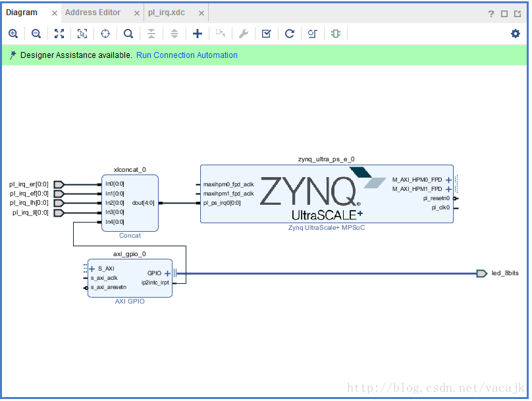Expand the S_AXI interface on axi_gpio_0
The image size is (532, 401).
[92, 269]
